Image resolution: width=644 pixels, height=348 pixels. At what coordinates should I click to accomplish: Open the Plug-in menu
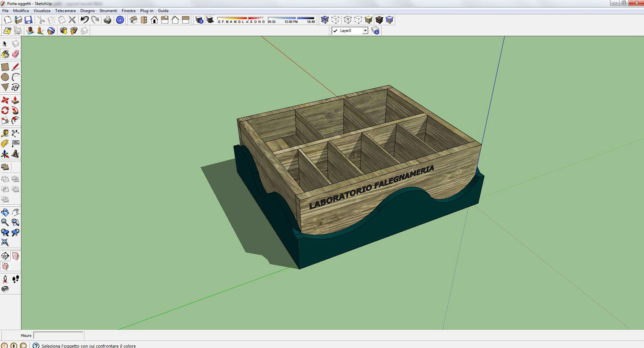pyautogui.click(x=147, y=10)
